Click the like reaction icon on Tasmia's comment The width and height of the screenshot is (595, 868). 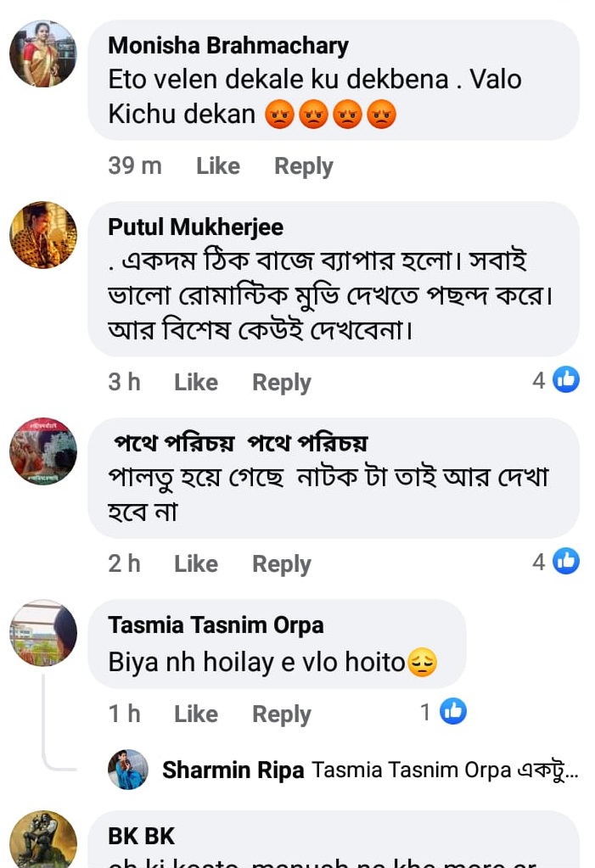[453, 712]
